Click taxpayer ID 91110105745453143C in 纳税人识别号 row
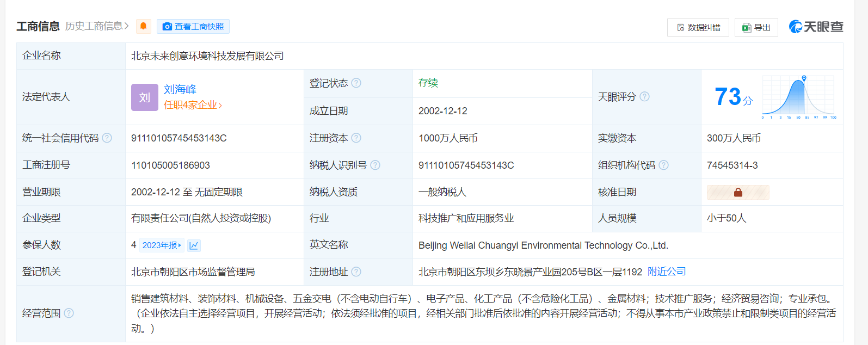868x345 pixels. click(x=466, y=165)
